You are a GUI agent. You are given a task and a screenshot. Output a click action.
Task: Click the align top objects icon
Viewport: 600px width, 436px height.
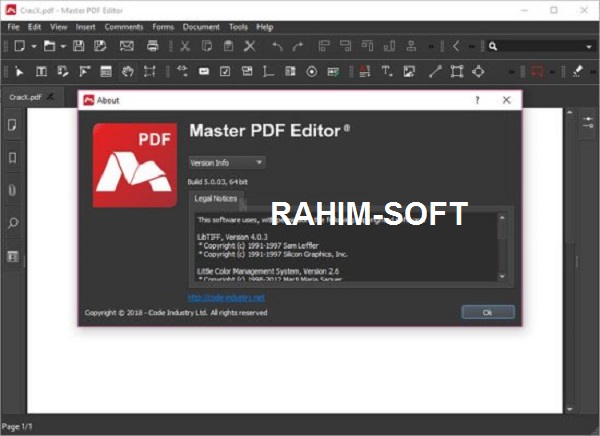[367, 46]
